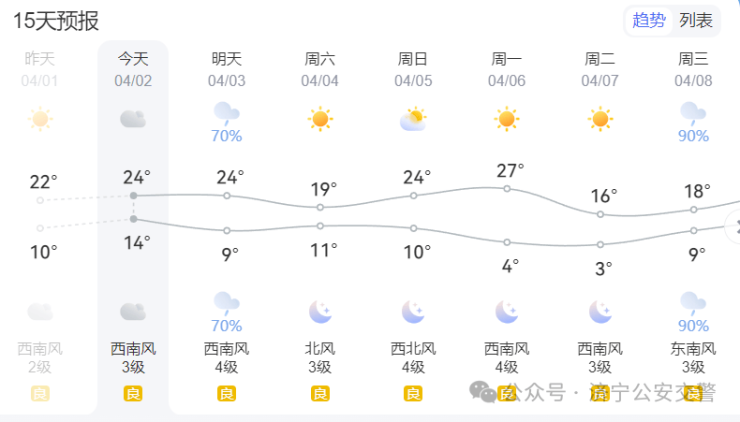This screenshot has width=740, height=422.
Task: Click the sunny icon for 周一 04/06
Action: click(x=507, y=120)
